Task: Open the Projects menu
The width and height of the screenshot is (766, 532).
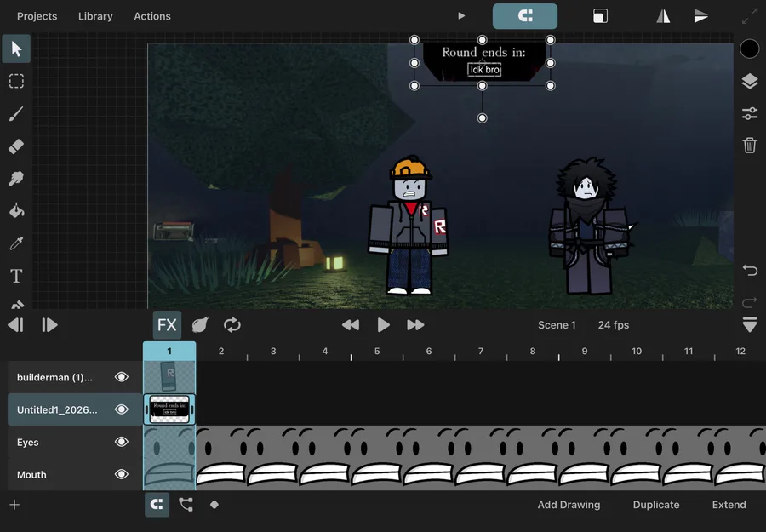Action: point(37,16)
